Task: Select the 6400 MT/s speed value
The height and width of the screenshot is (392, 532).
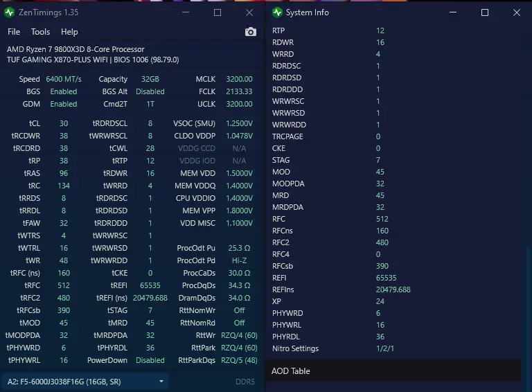Action: 64,79
